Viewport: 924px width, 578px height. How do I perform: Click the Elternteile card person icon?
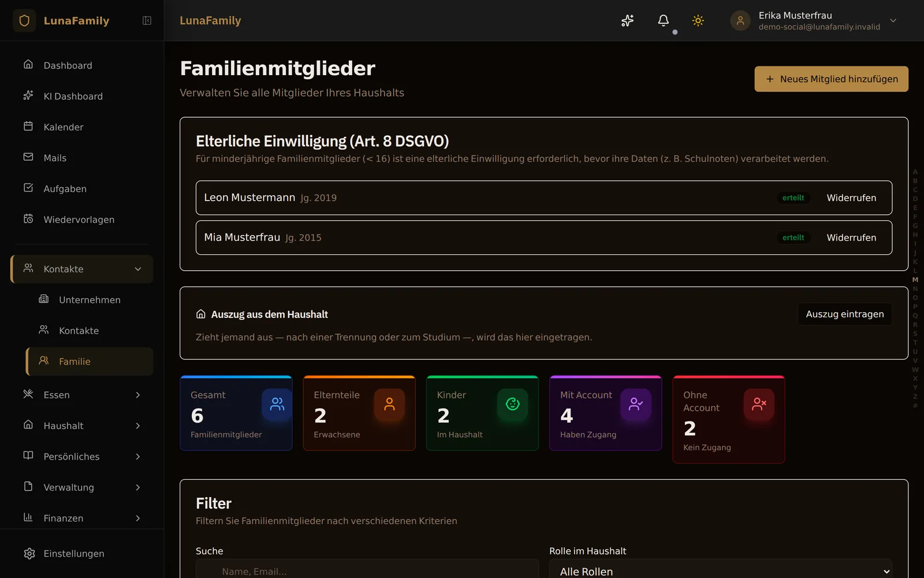(389, 404)
